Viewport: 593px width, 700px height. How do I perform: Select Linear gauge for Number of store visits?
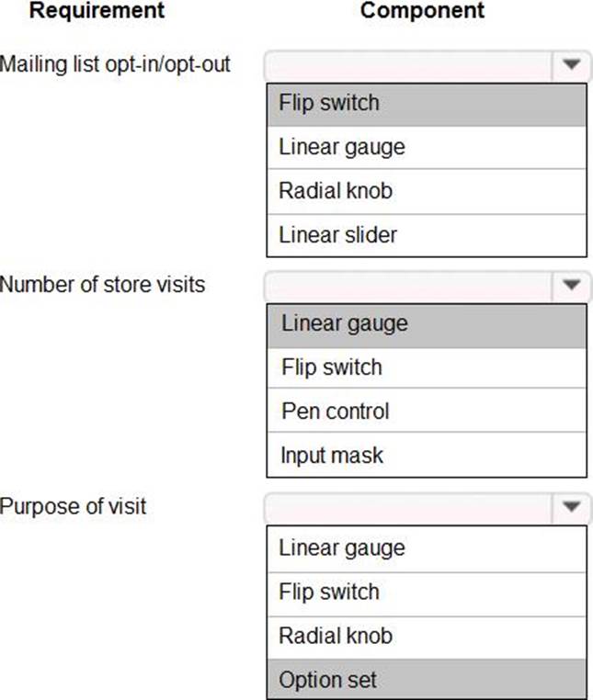click(x=427, y=323)
